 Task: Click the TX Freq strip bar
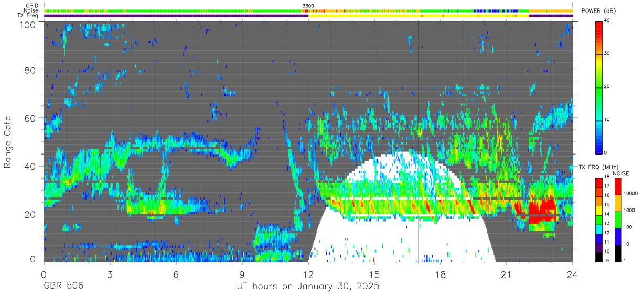coord(308,16)
